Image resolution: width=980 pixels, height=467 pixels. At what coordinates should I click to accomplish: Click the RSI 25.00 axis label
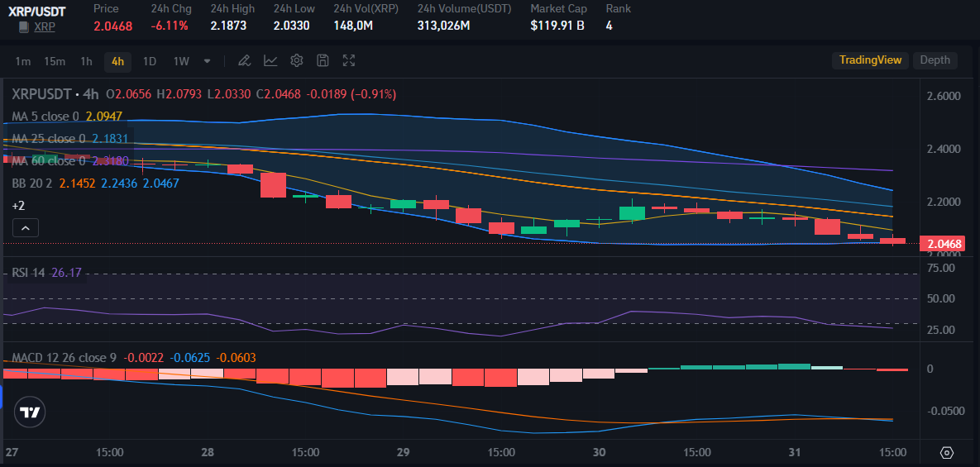940,330
